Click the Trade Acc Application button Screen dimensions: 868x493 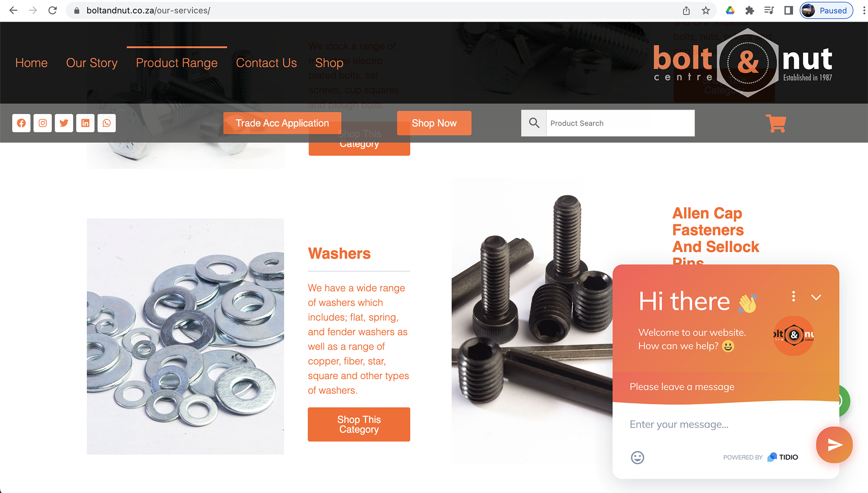[282, 123]
